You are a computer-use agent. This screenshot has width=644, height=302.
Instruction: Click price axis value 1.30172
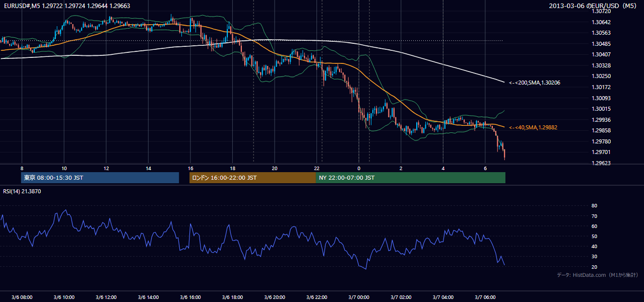[x=601, y=87]
